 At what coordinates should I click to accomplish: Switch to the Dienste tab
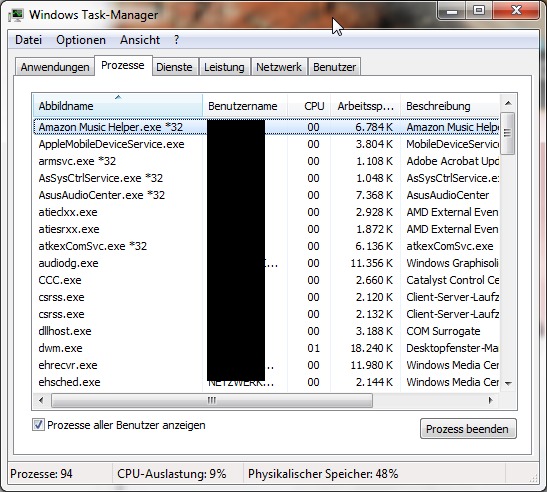174,67
